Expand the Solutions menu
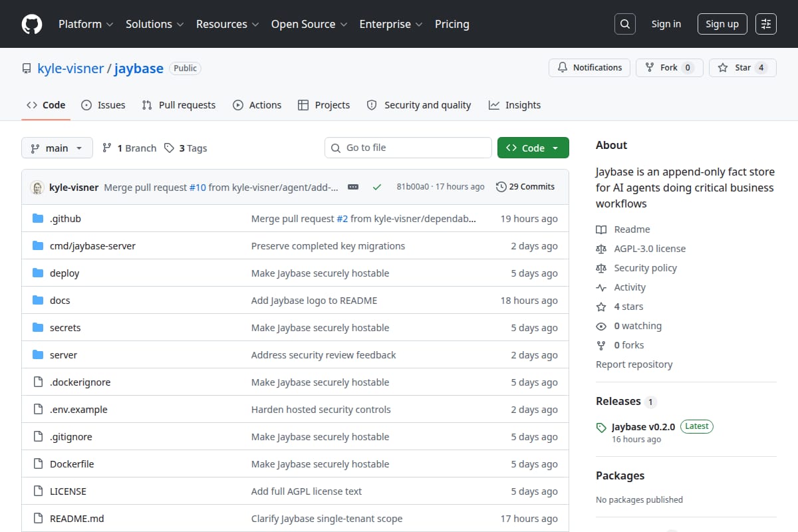798x532 pixels. coord(154,24)
